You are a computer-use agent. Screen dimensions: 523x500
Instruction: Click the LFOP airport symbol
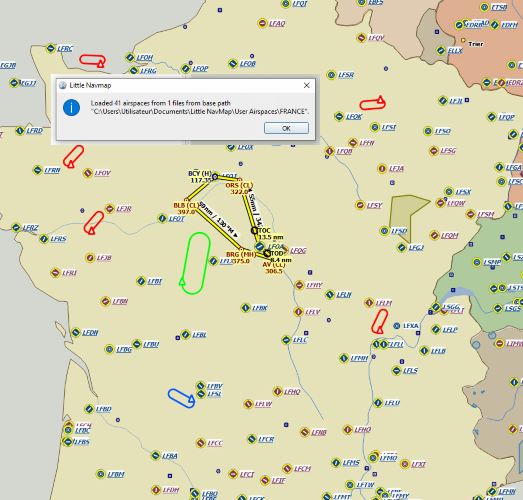(x=186, y=69)
